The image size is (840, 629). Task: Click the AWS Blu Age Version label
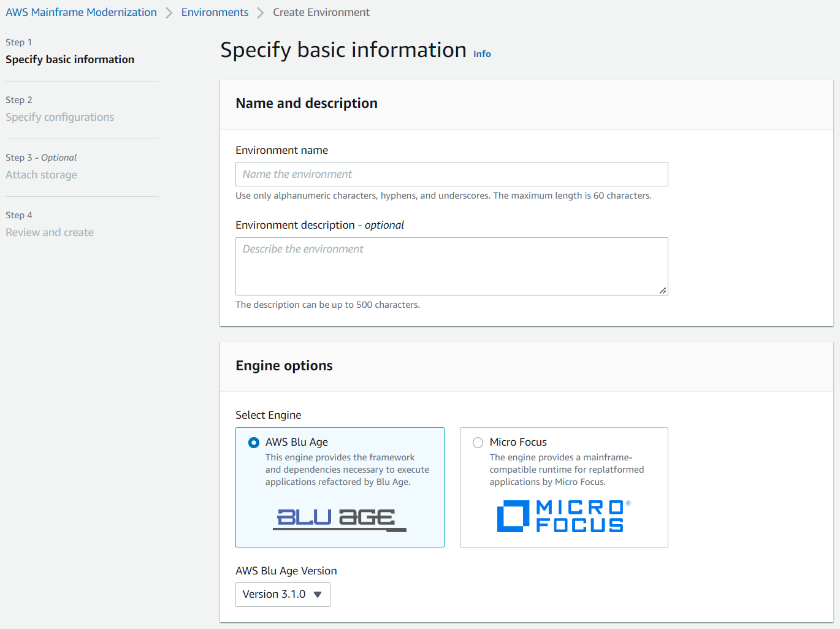click(x=286, y=571)
